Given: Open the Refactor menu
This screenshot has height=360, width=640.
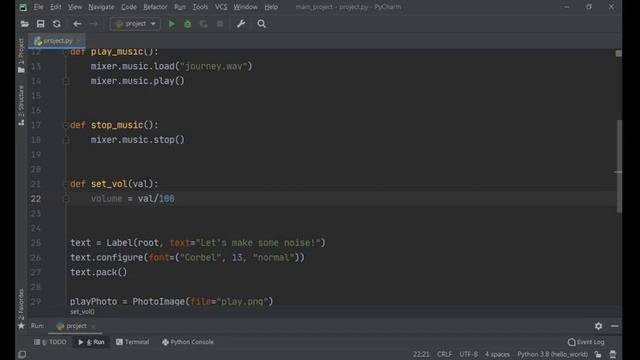Looking at the screenshot, I should click(155, 7).
